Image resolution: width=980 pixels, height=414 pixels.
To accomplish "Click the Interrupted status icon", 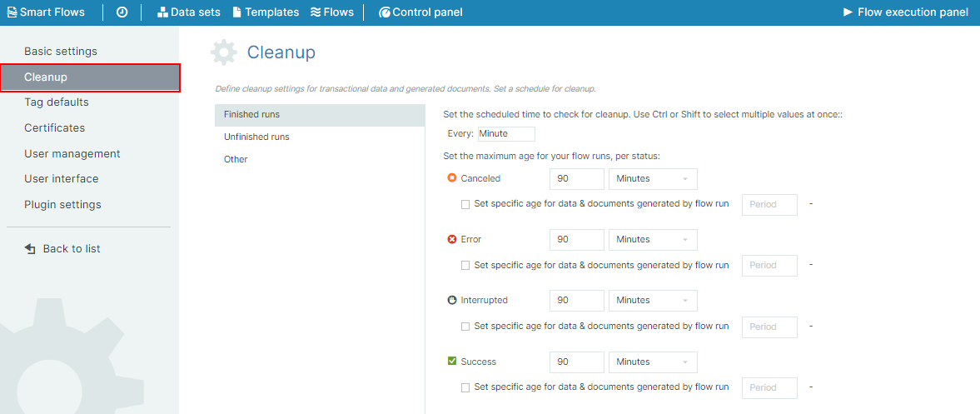I will pyautogui.click(x=452, y=300).
